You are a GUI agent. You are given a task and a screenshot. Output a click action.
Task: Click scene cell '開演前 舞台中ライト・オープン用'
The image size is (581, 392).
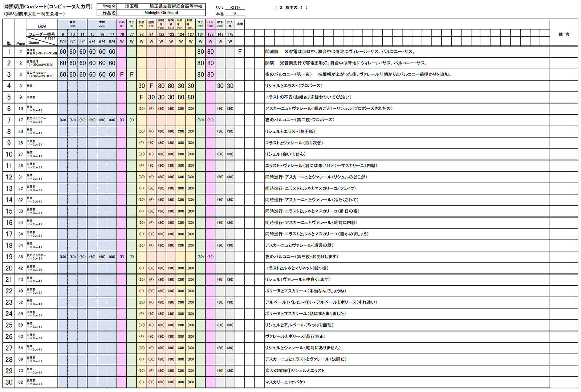tap(42, 52)
